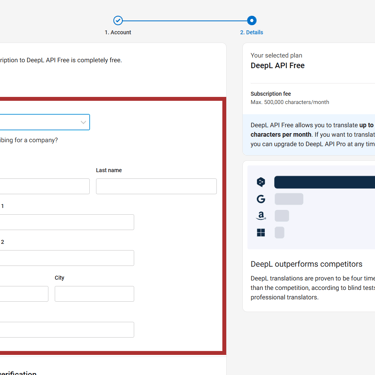Screen dimensions: 375x375
Task: Focus the bottom wide input under City
Action: [67, 330]
